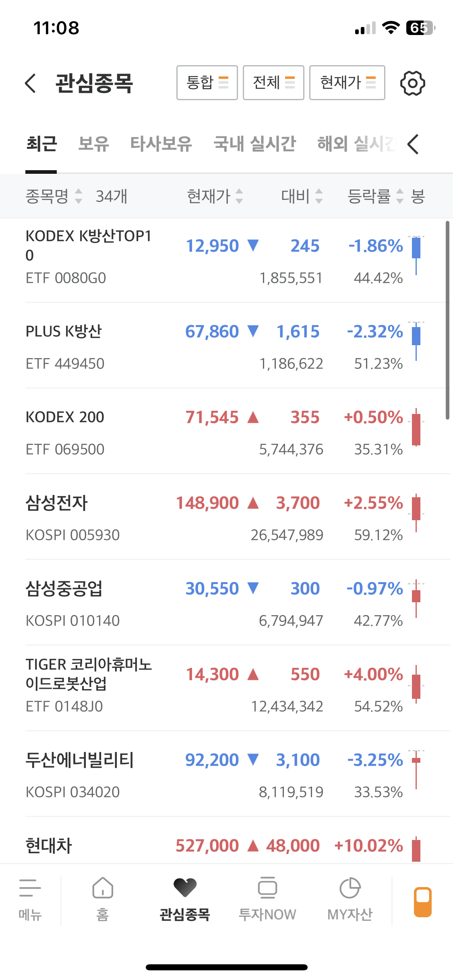Screen dimensions: 453x980
Task: Open the 메뉴 hamburger icon
Action: 30,888
